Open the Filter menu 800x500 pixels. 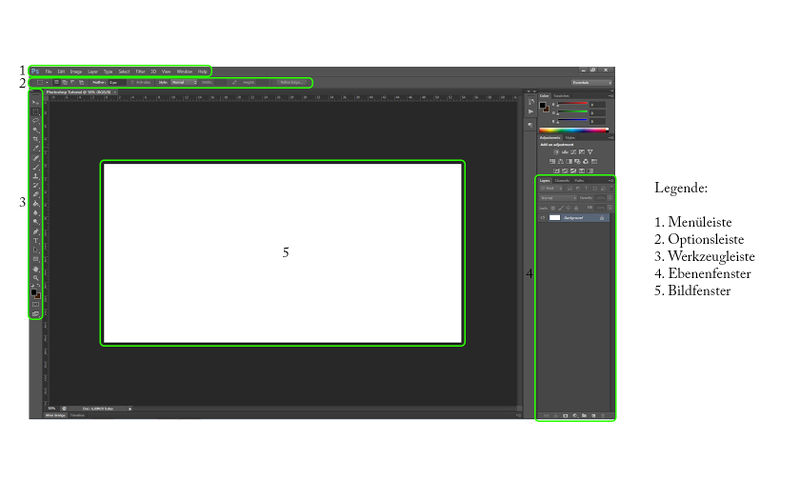click(x=140, y=72)
